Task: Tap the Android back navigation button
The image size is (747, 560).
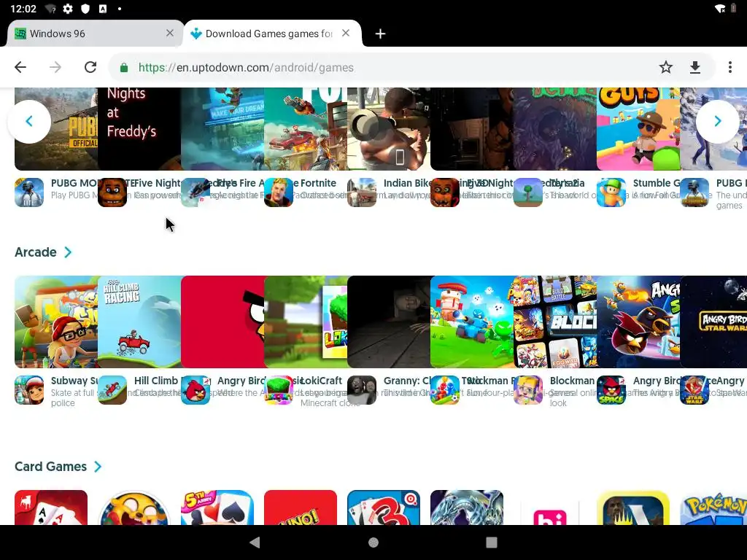Action: [255, 542]
